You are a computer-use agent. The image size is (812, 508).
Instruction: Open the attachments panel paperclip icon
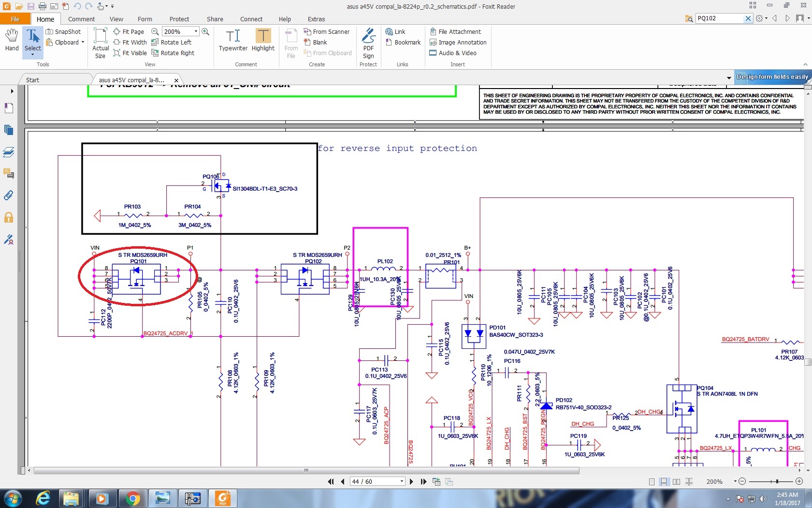[9, 195]
